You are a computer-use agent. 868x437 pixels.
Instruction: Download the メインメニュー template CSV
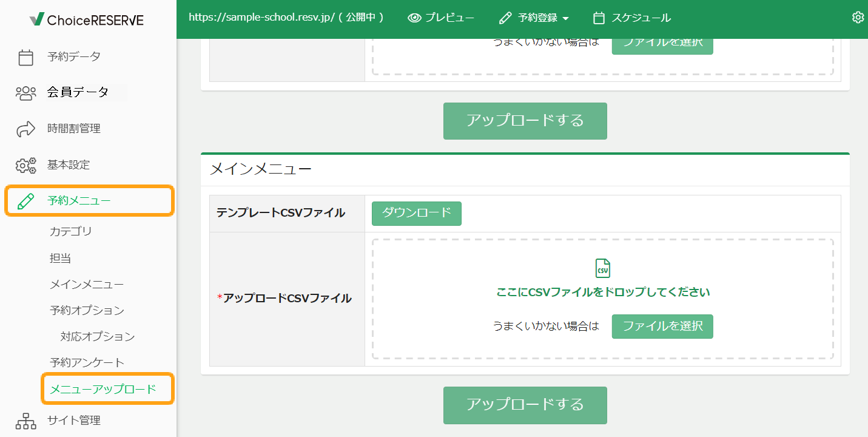[417, 213]
